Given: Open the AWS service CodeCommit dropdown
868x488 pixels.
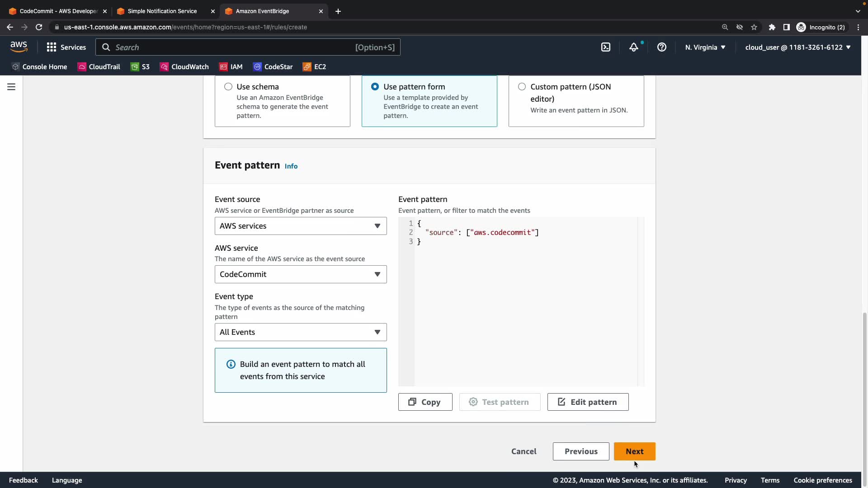Looking at the screenshot, I should (301, 274).
